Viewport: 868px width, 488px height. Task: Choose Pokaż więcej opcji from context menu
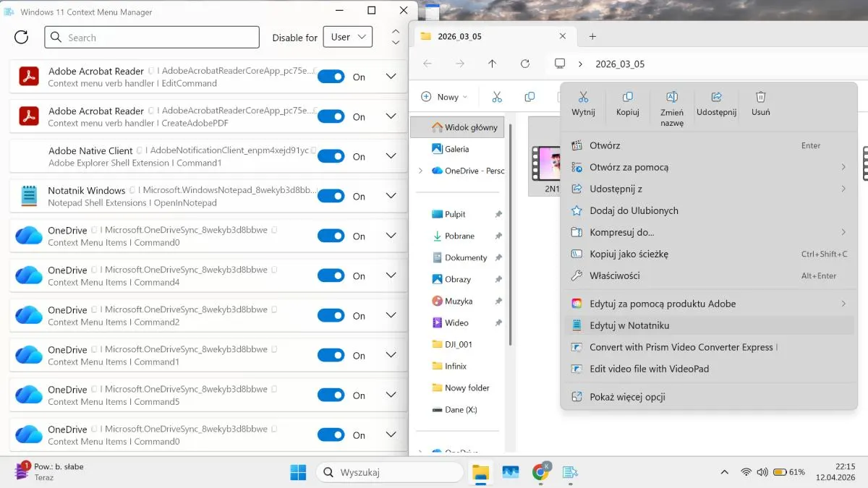pos(627,397)
